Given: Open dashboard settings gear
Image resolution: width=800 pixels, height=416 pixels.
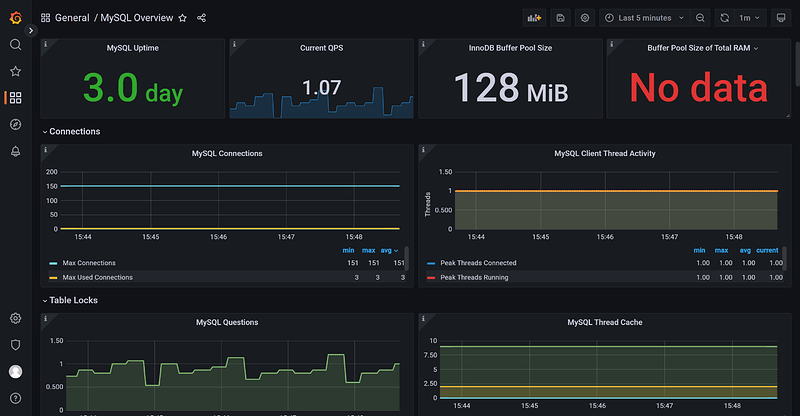Looking at the screenshot, I should [x=585, y=18].
